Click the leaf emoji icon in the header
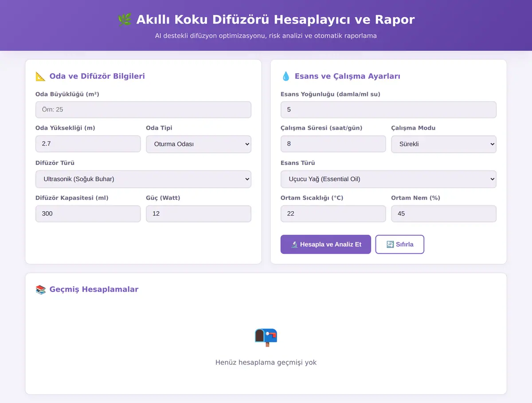 click(x=125, y=20)
